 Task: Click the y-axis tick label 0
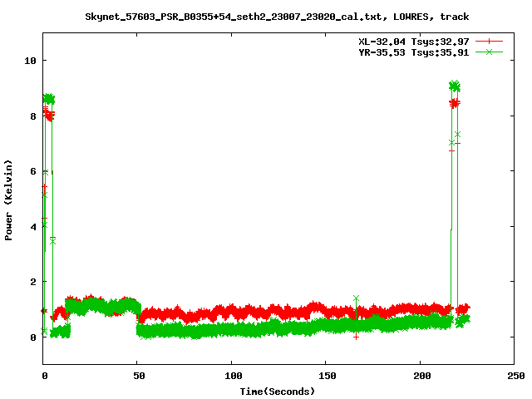point(33,337)
